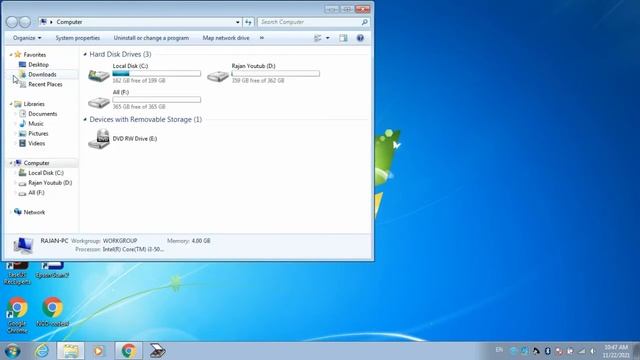Select the DVD RW Drive (E:) icon

pyautogui.click(x=99, y=139)
